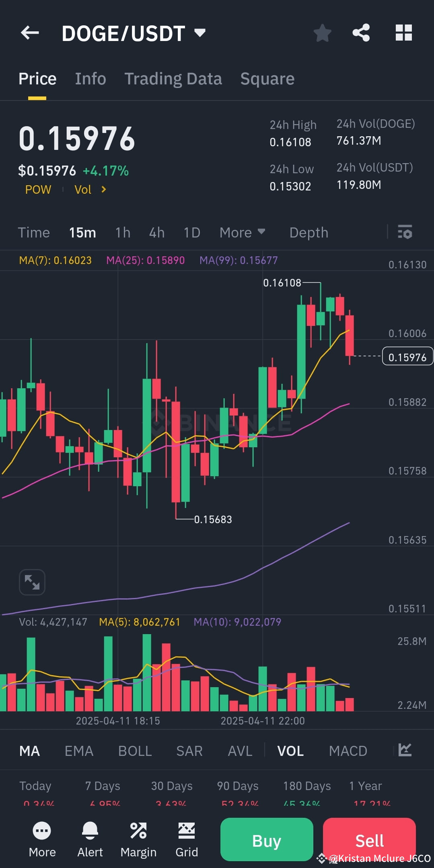Open the More ellipsis icon bottom left

click(x=42, y=839)
